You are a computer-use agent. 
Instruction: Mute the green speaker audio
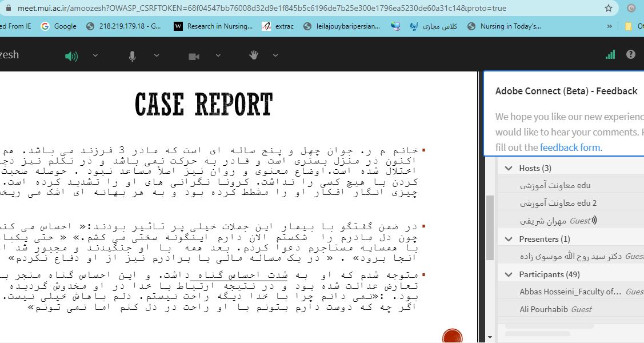[71, 55]
